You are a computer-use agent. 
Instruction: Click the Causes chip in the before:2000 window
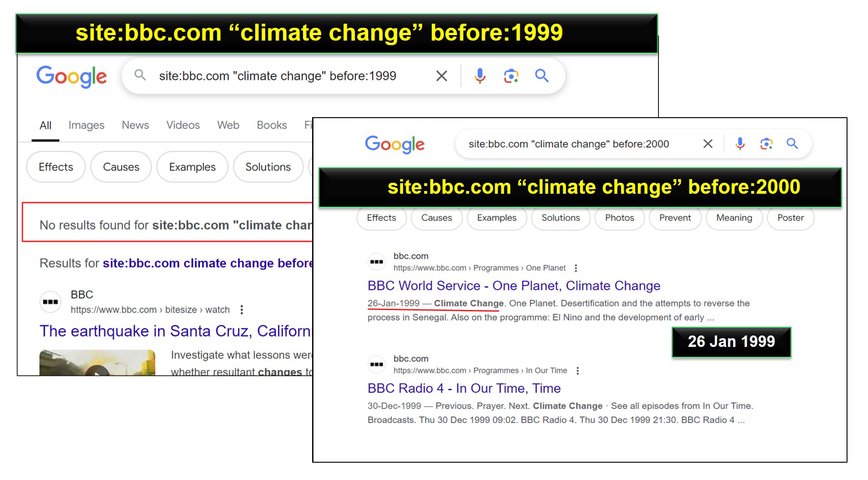click(x=437, y=218)
